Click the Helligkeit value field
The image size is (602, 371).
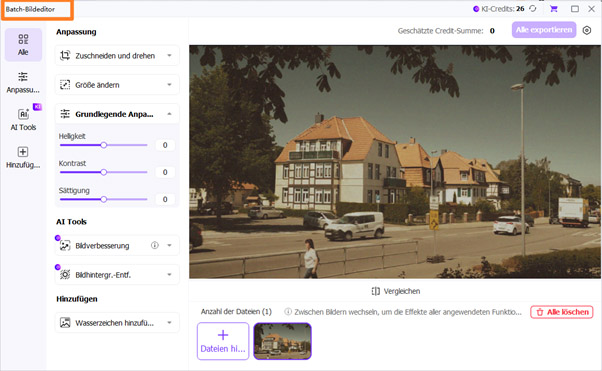[165, 145]
